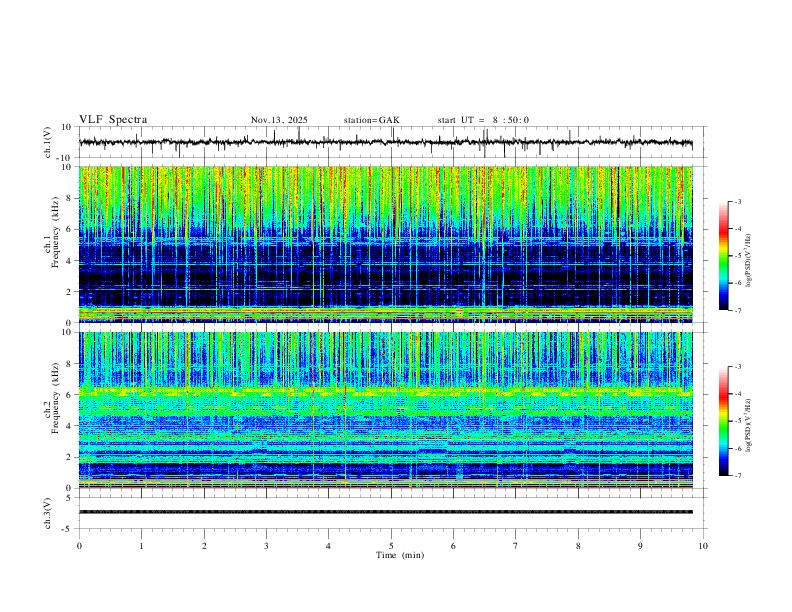Click the "start UT = 8 :50: 0" text

point(483,120)
